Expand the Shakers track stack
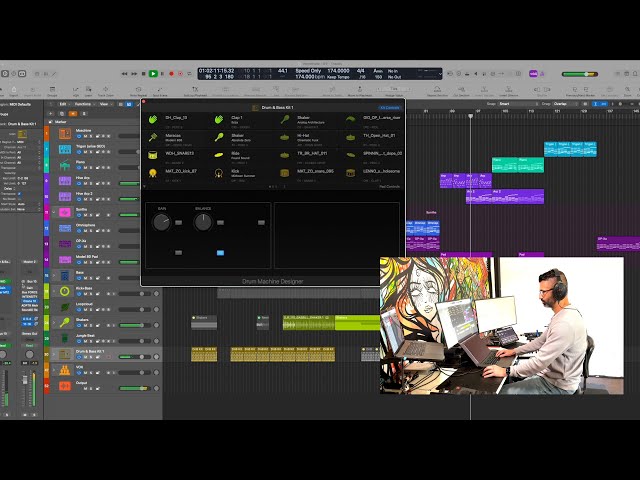This screenshot has height=480, width=640. pos(54,323)
